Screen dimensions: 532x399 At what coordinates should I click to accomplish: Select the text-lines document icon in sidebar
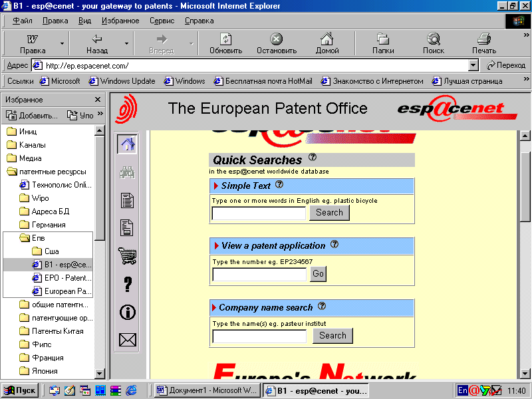(127, 200)
